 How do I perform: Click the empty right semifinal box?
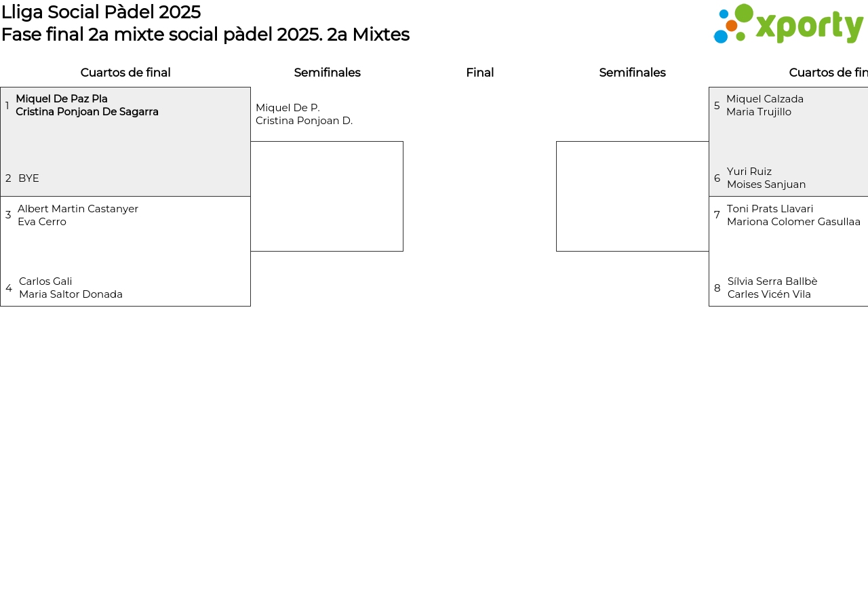(x=632, y=196)
